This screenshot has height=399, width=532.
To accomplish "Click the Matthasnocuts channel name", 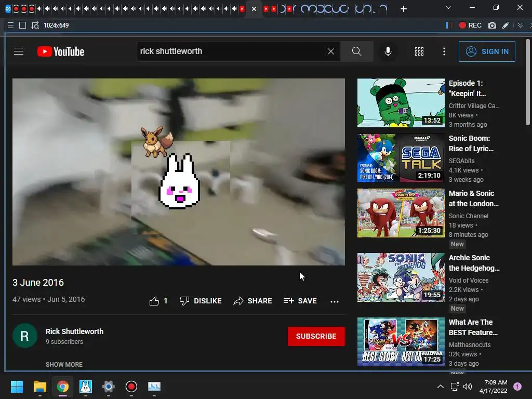I will (x=470, y=345).
